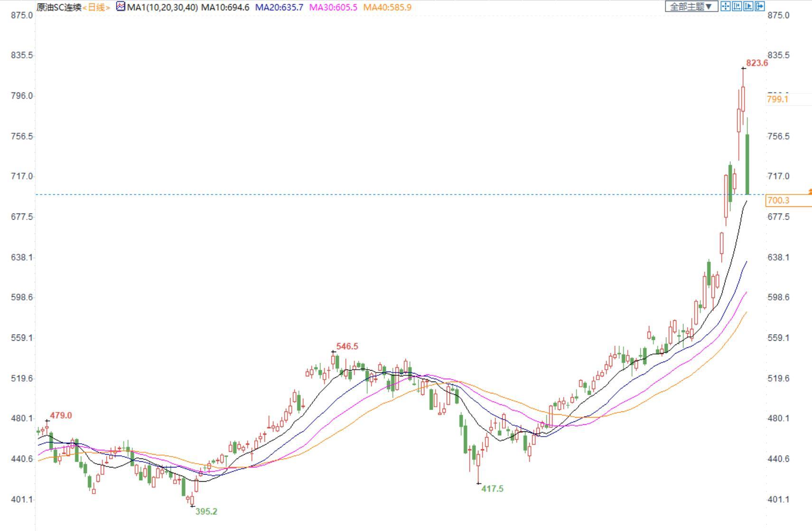812x531 pixels.
Task: Open the 日线 period selector
Action: coord(96,8)
